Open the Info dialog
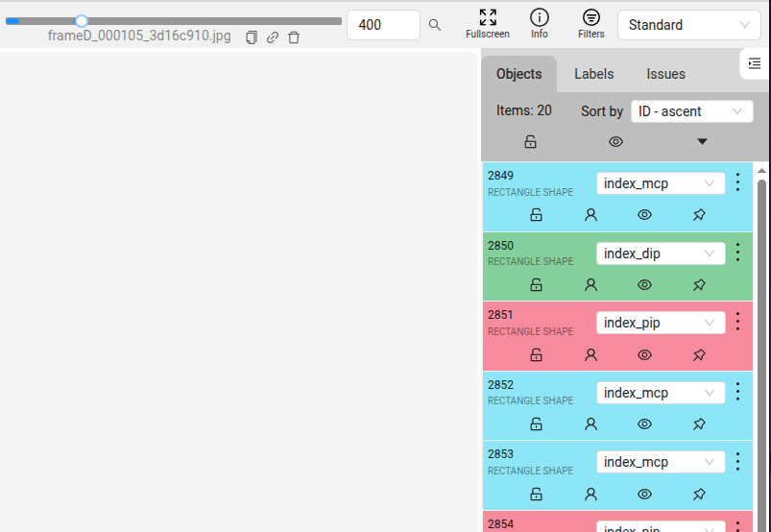This screenshot has width=771, height=532. click(x=540, y=24)
